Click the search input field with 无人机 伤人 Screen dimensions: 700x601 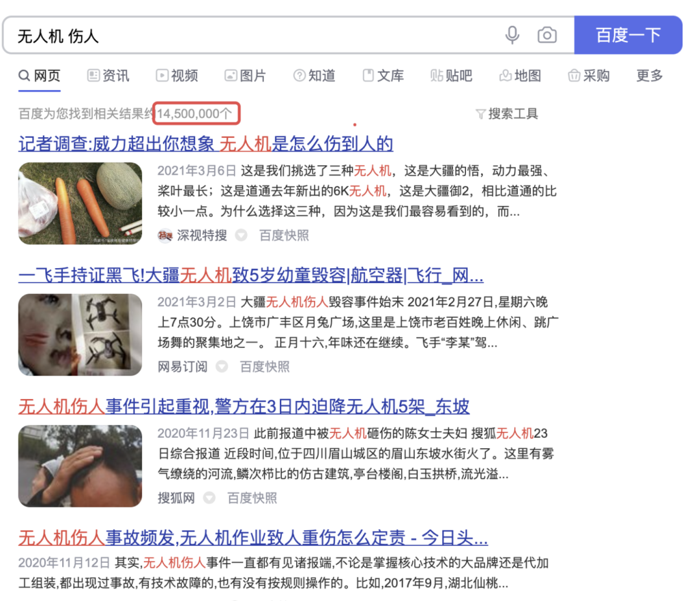click(194, 36)
